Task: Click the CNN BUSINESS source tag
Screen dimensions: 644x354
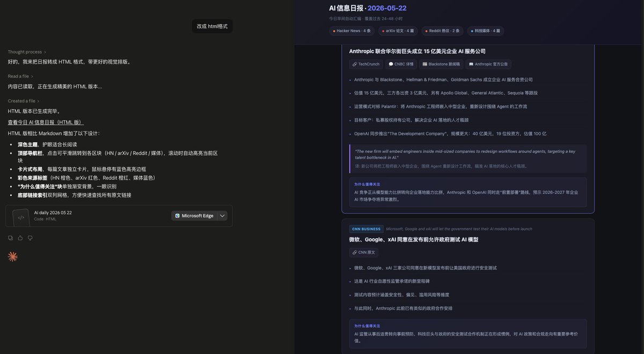Action: coord(366,229)
